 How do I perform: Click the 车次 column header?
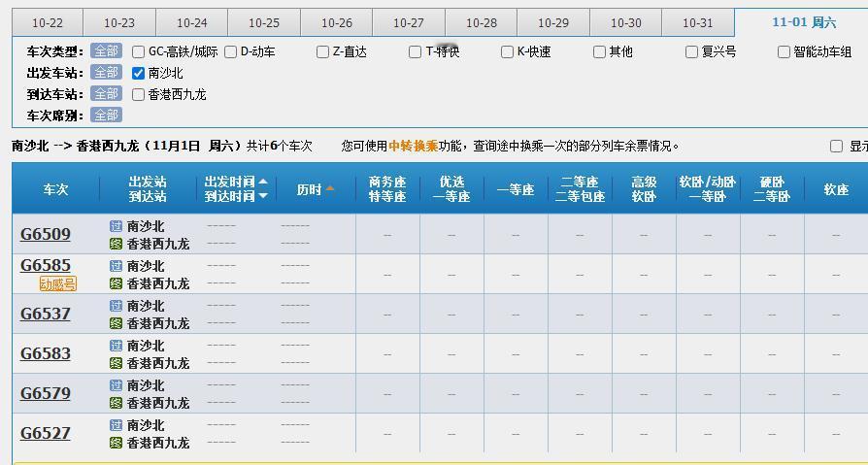point(56,189)
